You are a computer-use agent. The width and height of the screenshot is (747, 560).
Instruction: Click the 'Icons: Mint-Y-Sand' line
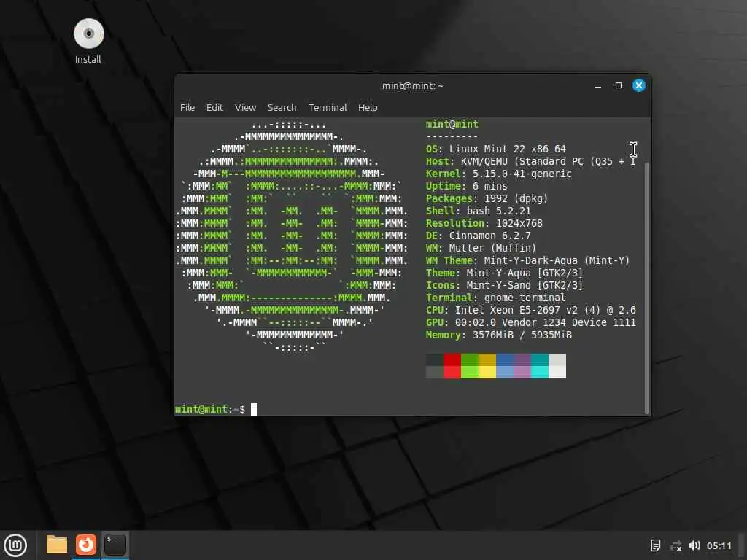pos(504,285)
